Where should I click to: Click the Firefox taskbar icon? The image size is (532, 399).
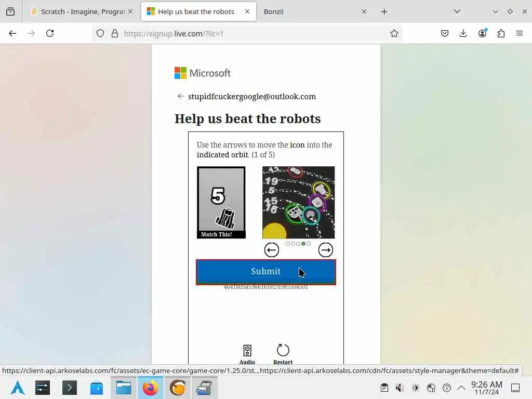(x=151, y=388)
